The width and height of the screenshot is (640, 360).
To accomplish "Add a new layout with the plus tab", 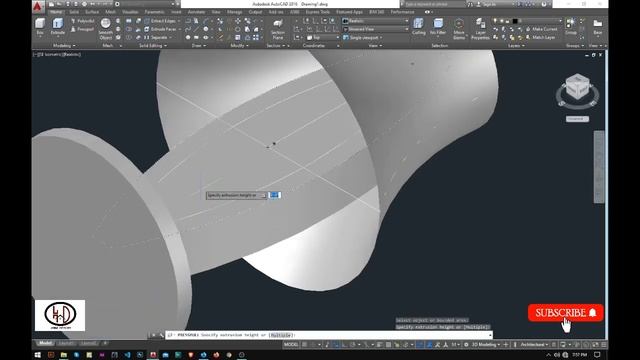I will point(105,343).
